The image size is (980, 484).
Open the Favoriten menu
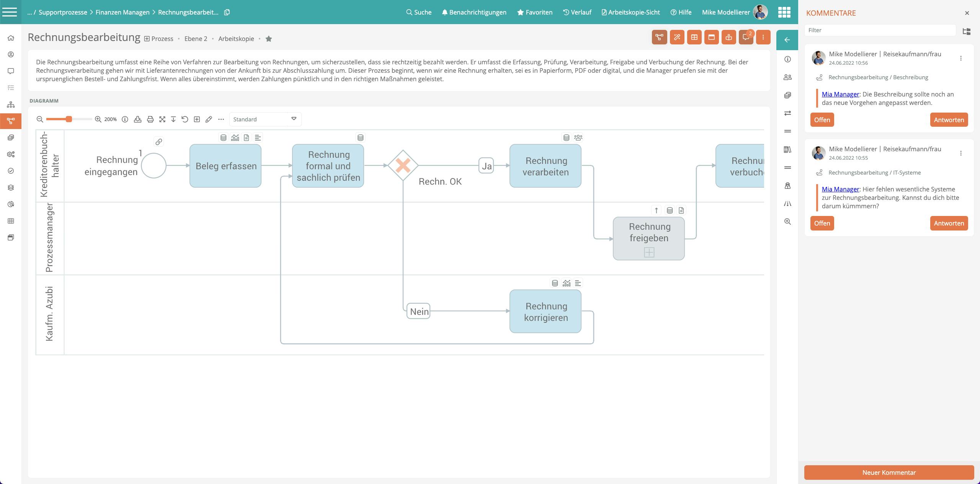(534, 12)
